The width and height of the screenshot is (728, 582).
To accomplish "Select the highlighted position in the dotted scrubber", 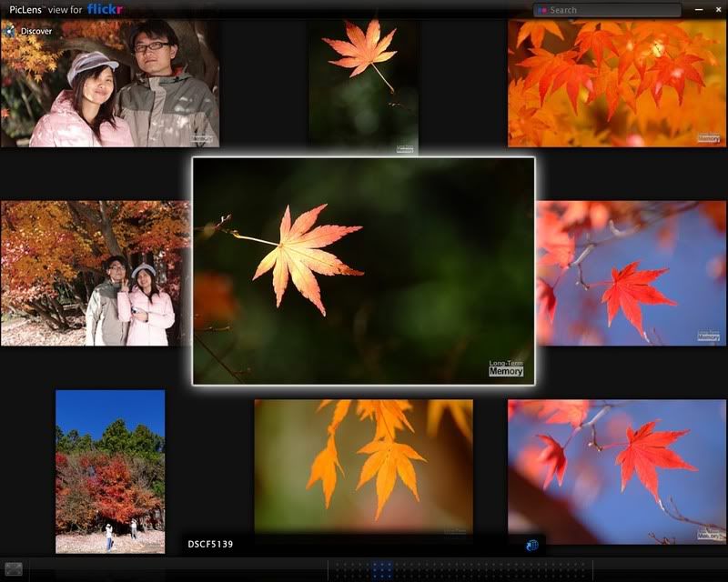I will (382, 570).
